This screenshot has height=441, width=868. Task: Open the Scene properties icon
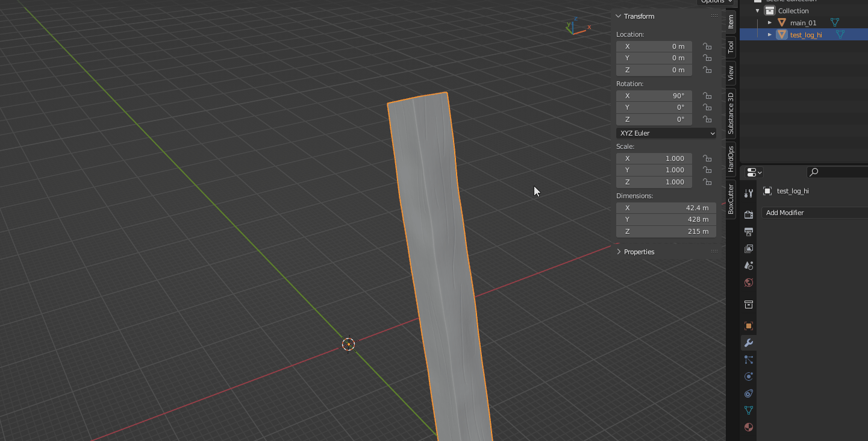click(749, 266)
